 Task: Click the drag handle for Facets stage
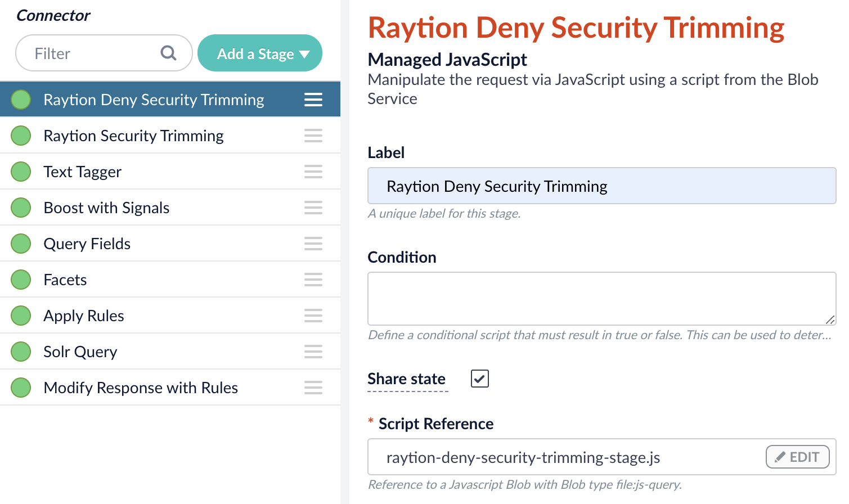tap(313, 280)
